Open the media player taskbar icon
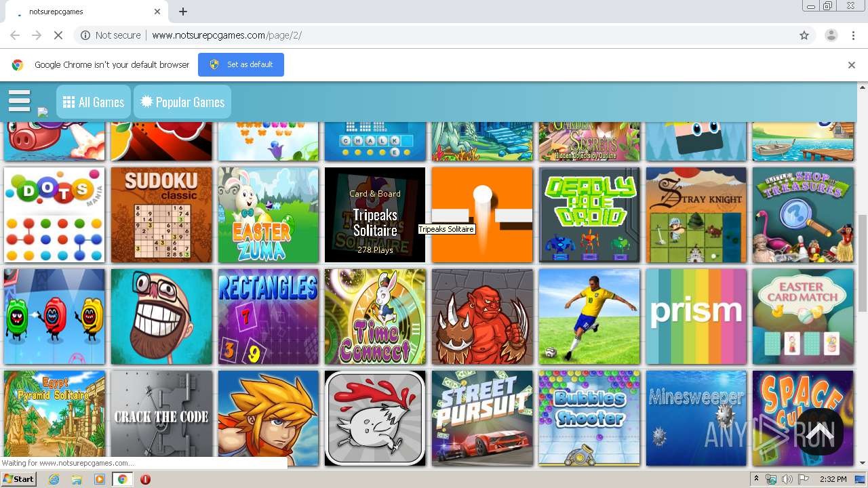The height and width of the screenshot is (488, 868). point(100,479)
